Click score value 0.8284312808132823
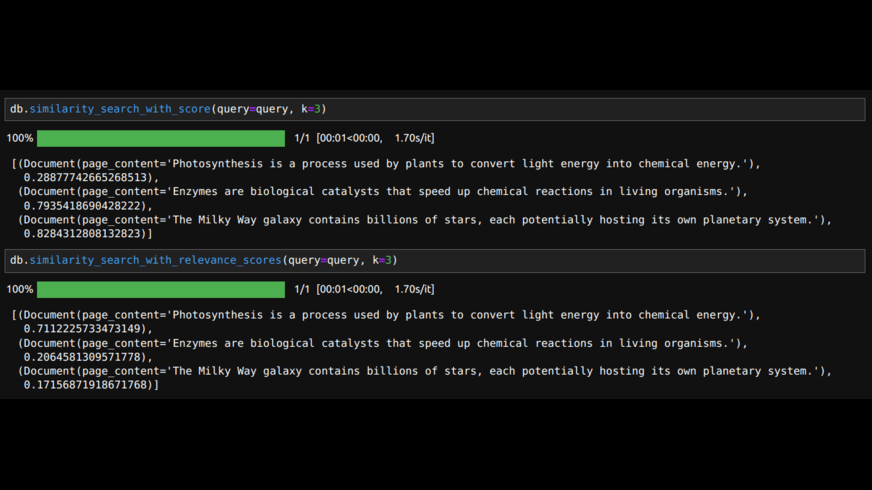This screenshot has height=490, width=872. pyautogui.click(x=81, y=234)
